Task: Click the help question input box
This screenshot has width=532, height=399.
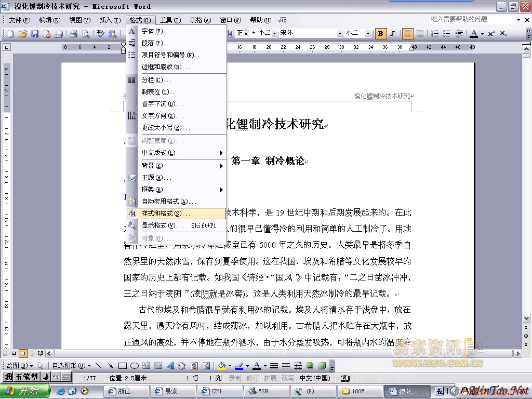Action: point(470,19)
